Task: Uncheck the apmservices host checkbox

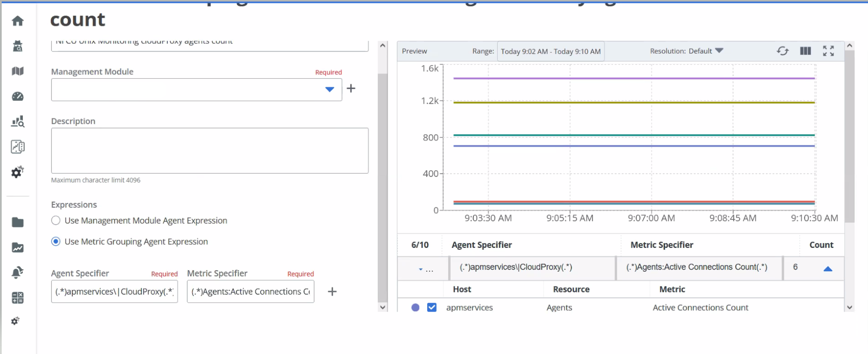Action: point(432,307)
